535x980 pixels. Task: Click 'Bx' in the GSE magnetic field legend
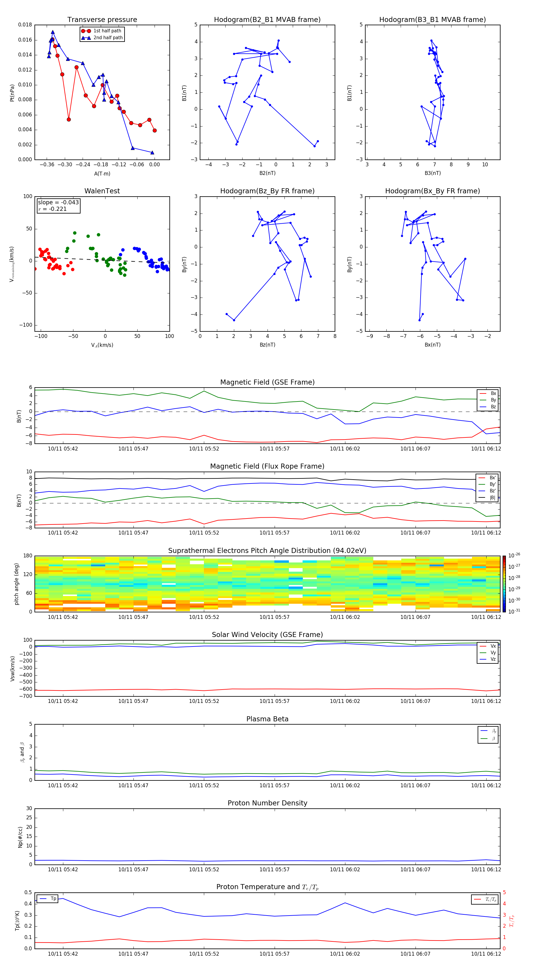[488, 393]
